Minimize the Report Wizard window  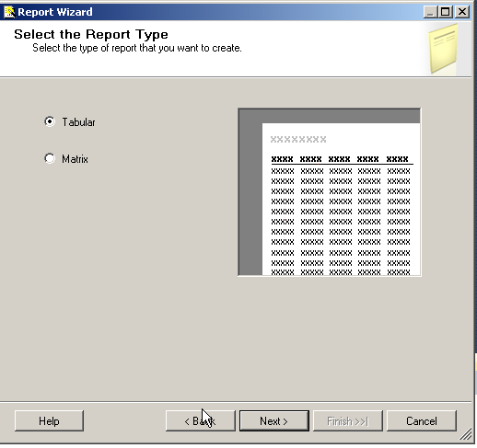(430, 12)
